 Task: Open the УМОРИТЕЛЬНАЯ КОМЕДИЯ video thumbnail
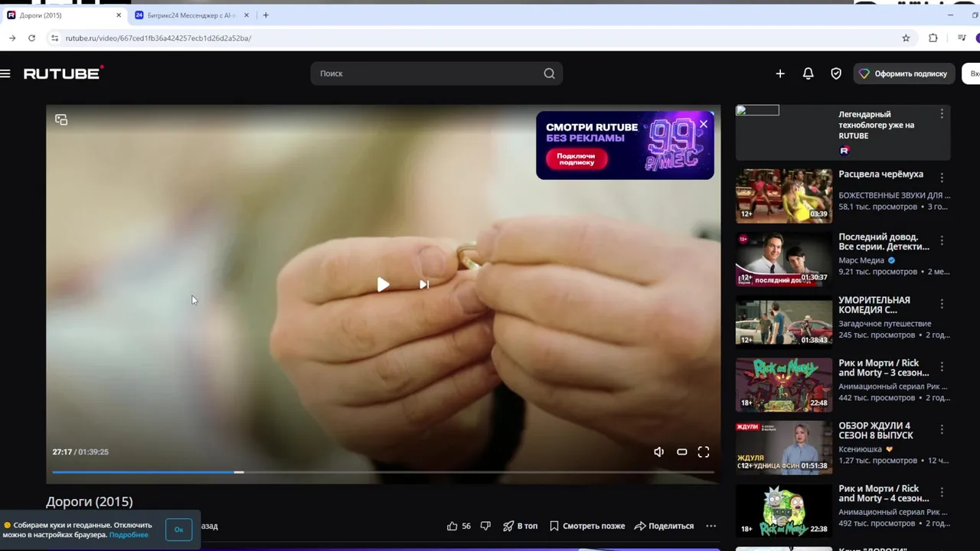784,322
